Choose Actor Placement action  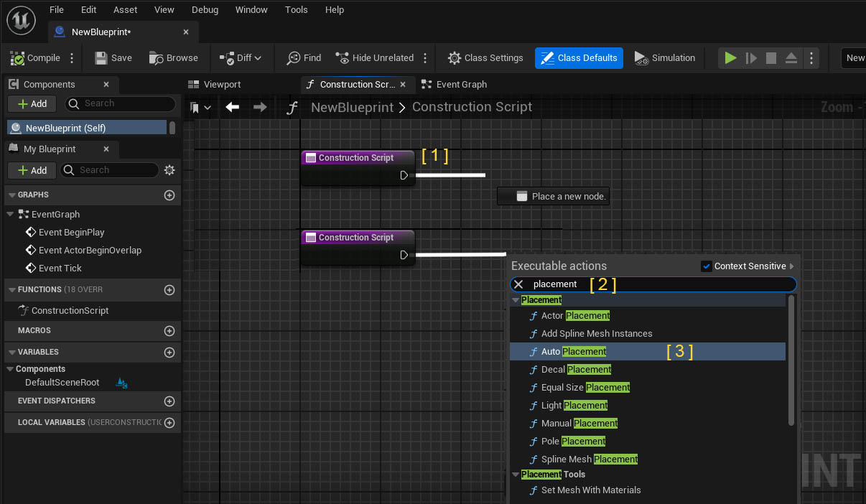[647, 315]
